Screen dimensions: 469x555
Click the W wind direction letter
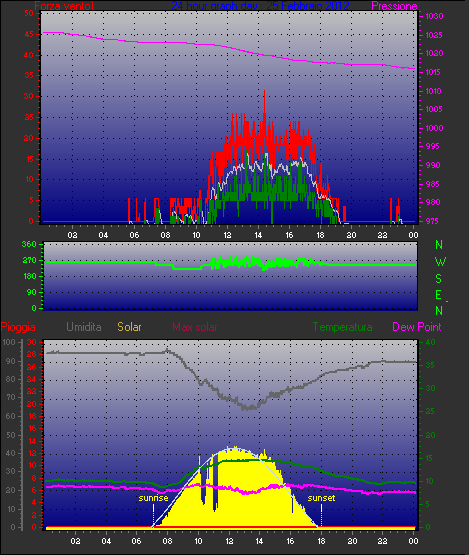click(440, 262)
